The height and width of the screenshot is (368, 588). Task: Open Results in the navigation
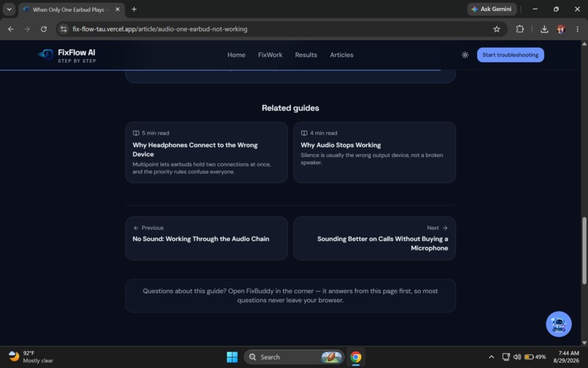pyautogui.click(x=306, y=55)
